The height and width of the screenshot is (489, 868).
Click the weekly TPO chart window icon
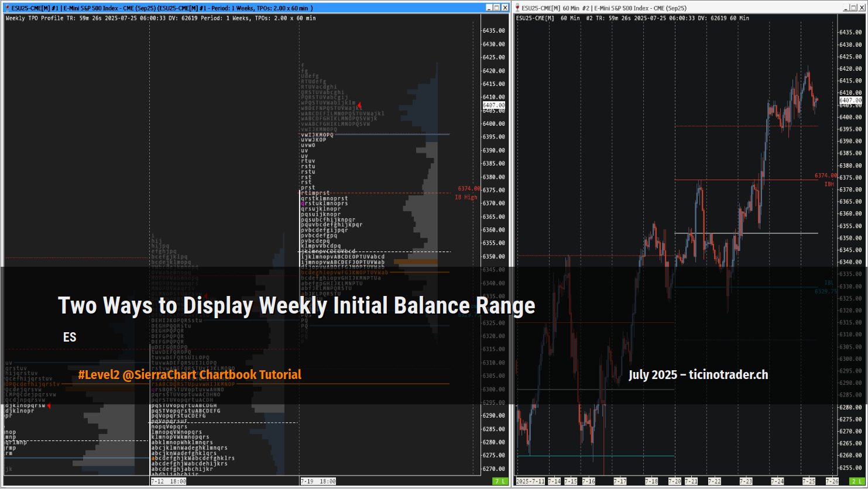pyautogui.click(x=8, y=8)
